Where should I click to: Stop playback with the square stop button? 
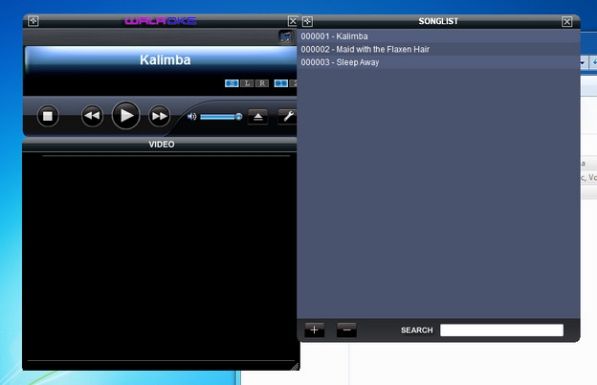[48, 116]
